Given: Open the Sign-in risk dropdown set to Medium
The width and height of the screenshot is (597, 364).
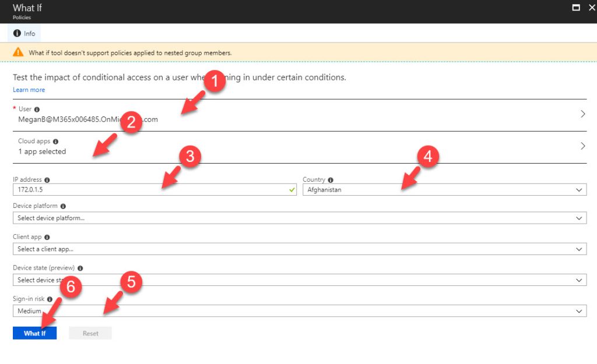Looking at the screenshot, I should click(299, 311).
